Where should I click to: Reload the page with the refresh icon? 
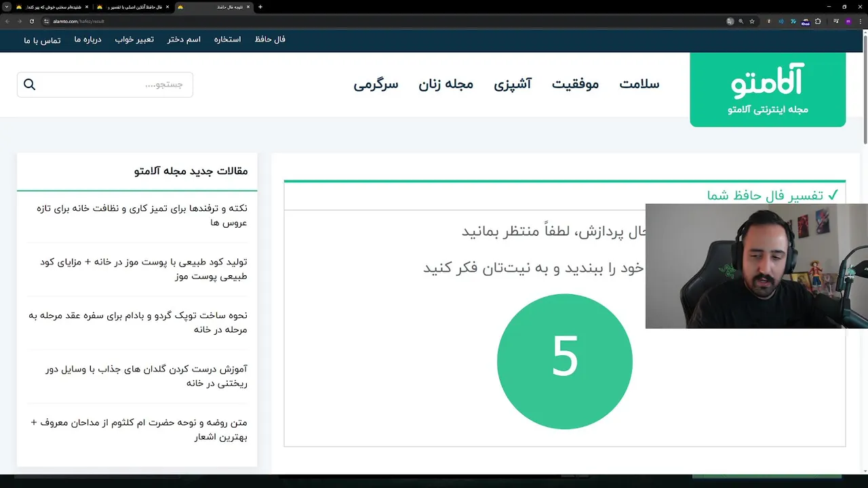[32, 21]
